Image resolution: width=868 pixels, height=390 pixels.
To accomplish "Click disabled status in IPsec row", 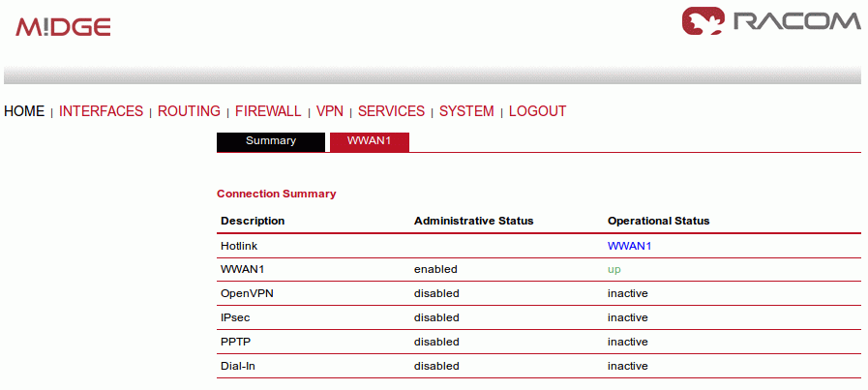I will point(436,318).
